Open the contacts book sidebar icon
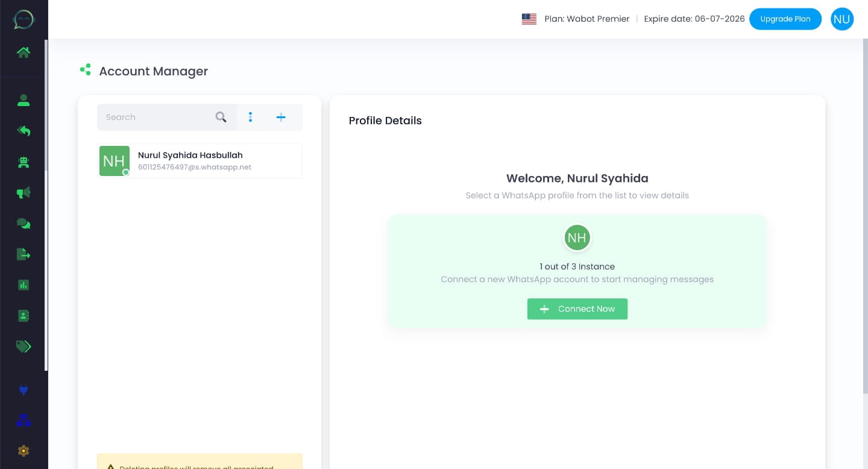The height and width of the screenshot is (469, 868). click(24, 315)
